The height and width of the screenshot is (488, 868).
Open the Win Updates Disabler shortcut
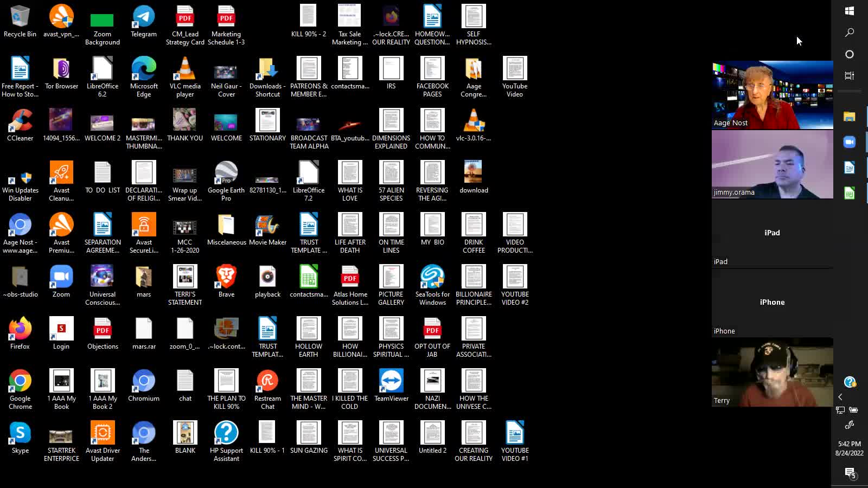[20, 182]
